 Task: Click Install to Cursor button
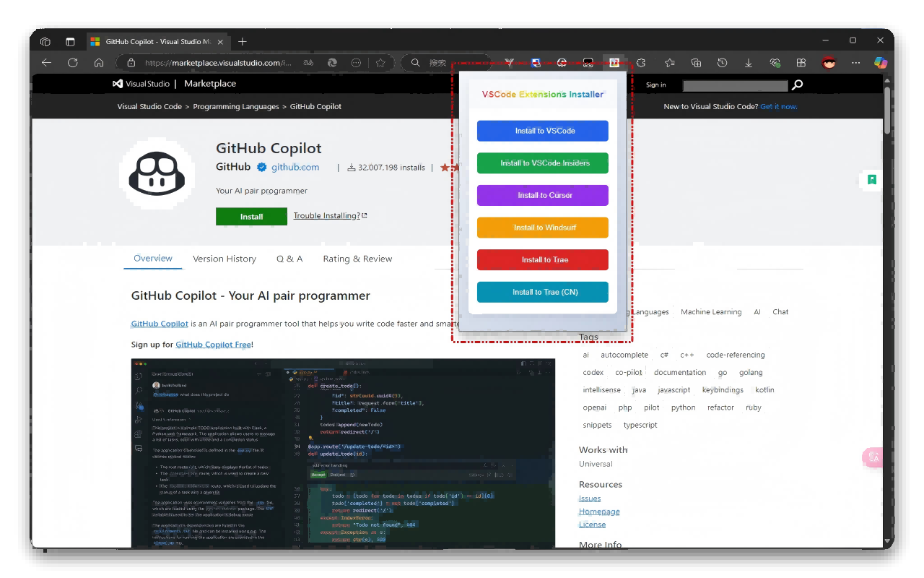(543, 195)
